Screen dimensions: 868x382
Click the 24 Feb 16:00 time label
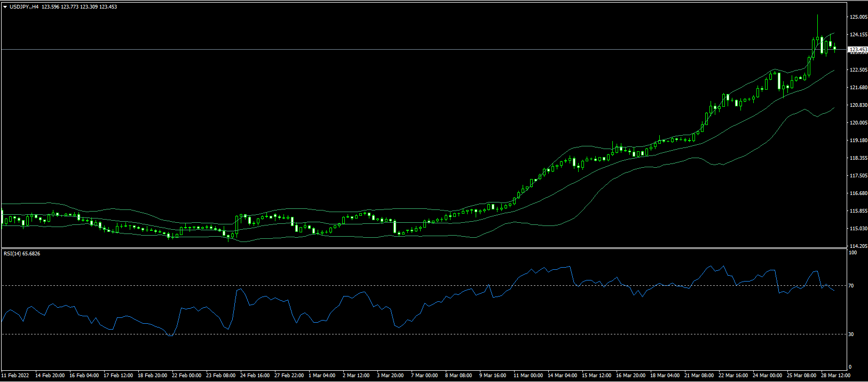(x=255, y=376)
